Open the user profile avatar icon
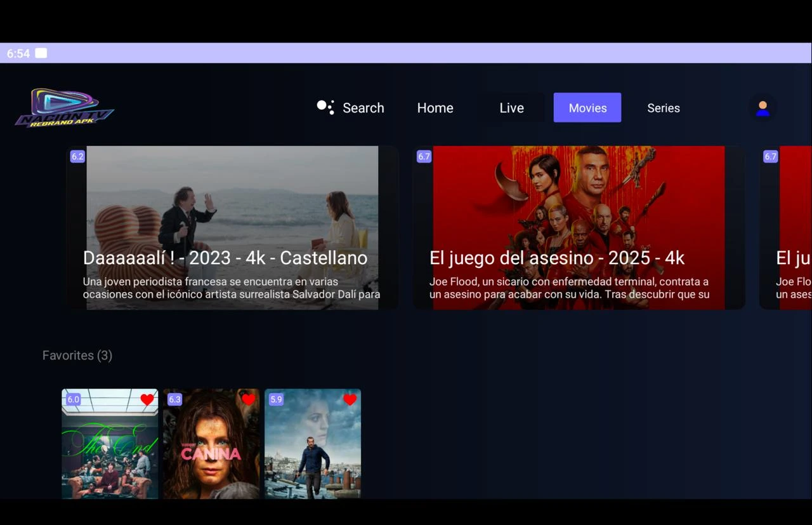812x525 pixels. (x=763, y=108)
